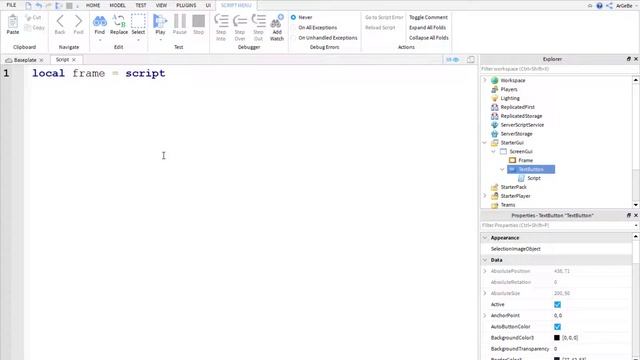
Task: Switch to the TEST ribbon tab
Action: tap(141, 5)
